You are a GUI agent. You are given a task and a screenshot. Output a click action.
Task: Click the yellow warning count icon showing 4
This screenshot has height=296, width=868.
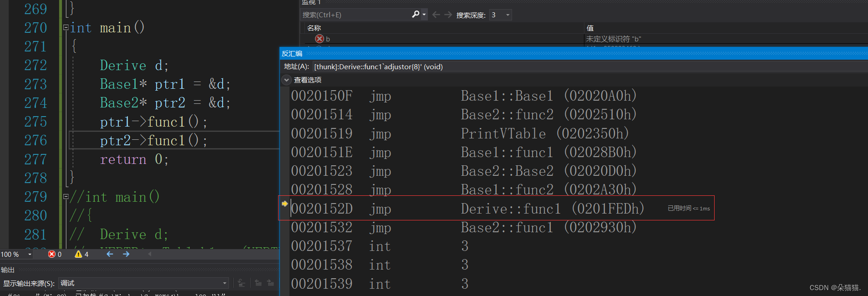pyautogui.click(x=78, y=254)
